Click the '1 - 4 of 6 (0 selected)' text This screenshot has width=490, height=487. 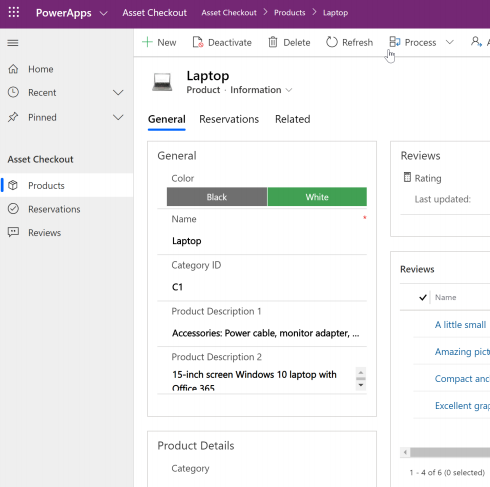click(x=447, y=472)
